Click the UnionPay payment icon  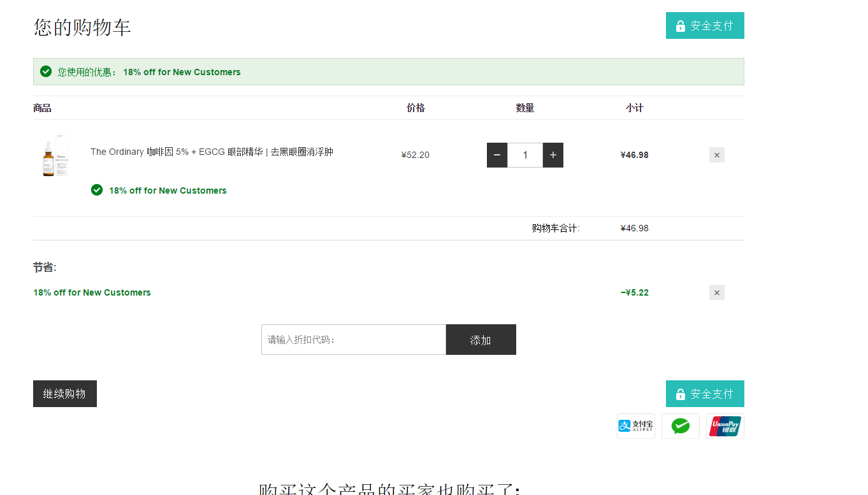725,426
